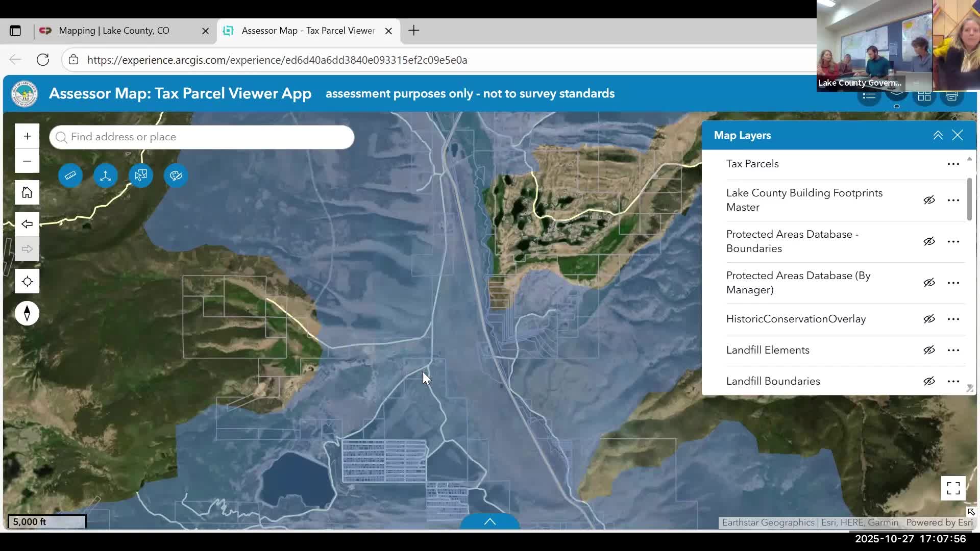This screenshot has height=551, width=980.
Task: Go back to previous map extent
Action: 27,224
